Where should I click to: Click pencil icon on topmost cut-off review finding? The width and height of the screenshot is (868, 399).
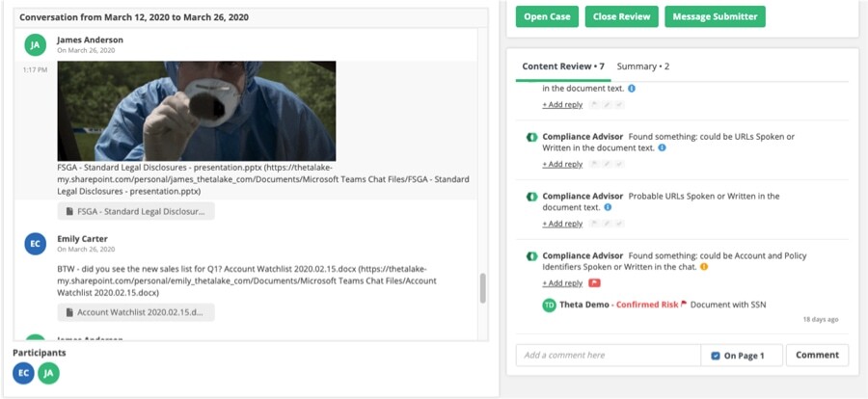[x=608, y=105]
